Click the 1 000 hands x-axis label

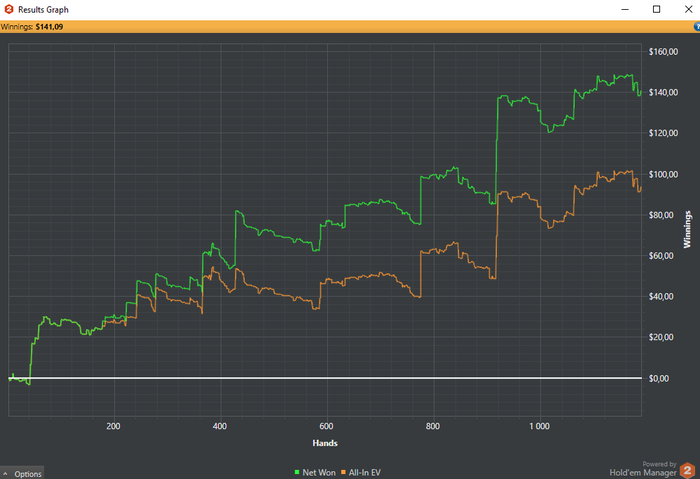539,426
